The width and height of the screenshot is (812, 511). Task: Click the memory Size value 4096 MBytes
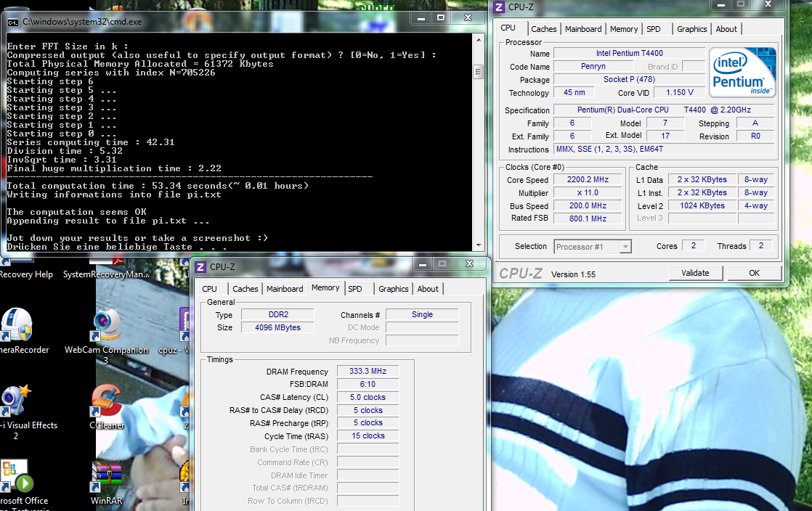pos(278,327)
